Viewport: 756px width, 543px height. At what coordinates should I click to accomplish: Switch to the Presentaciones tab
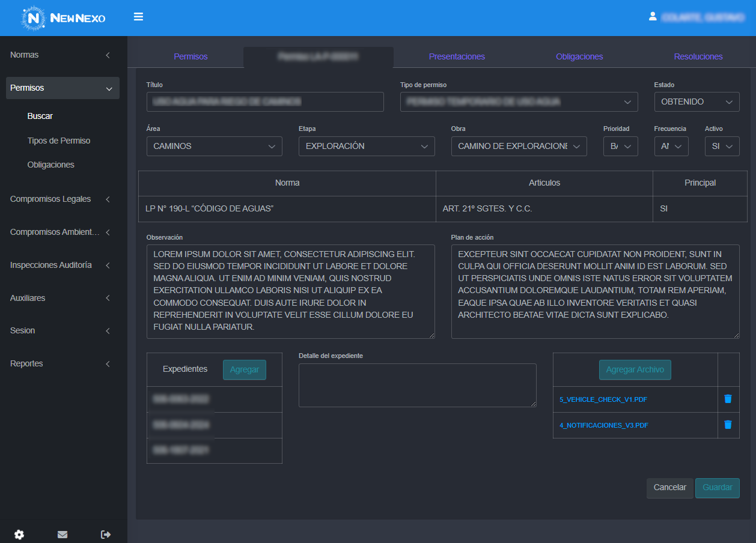pyautogui.click(x=457, y=56)
